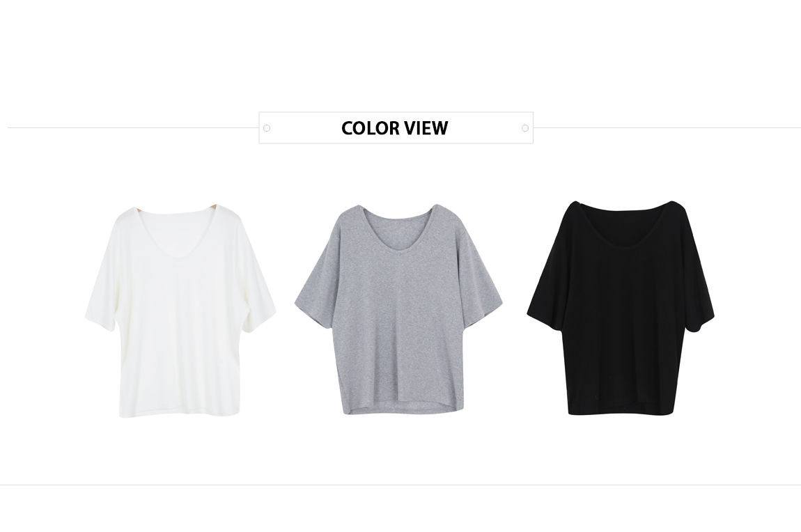The image size is (801, 532).
Task: Select the white t-shirt color option
Action: 180,311
